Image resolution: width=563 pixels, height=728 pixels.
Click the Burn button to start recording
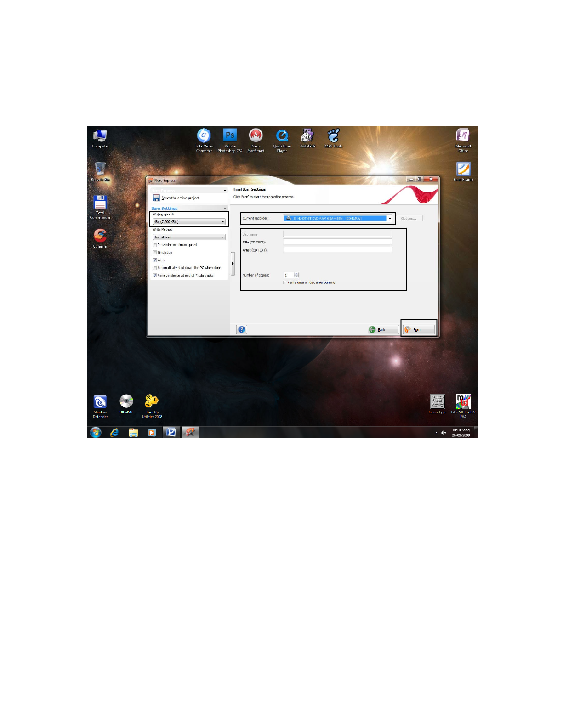(x=418, y=330)
